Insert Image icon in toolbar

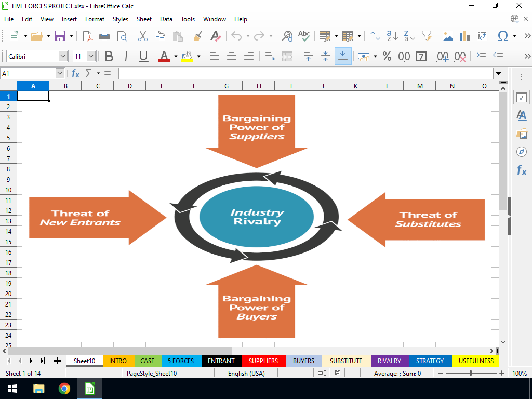click(447, 36)
